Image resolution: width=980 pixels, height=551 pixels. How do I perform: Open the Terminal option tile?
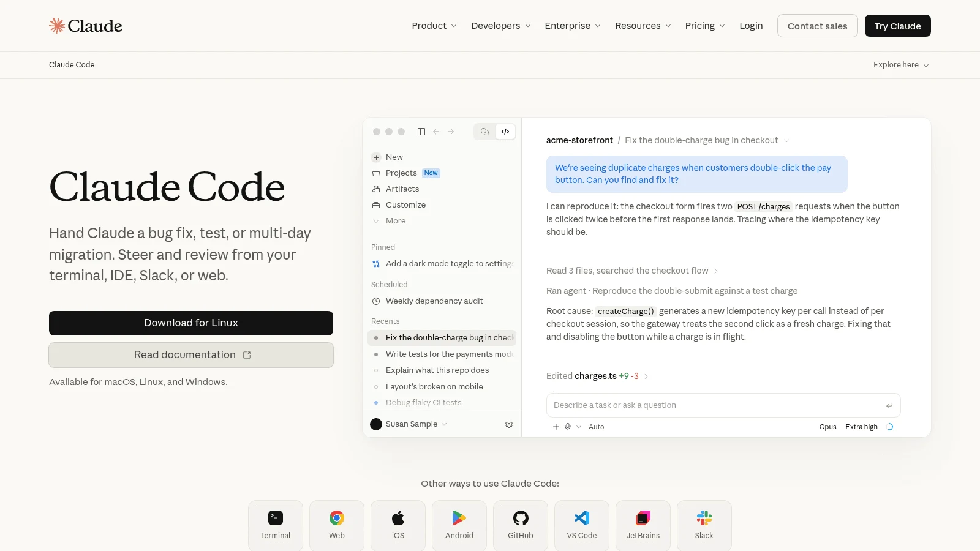click(276, 525)
